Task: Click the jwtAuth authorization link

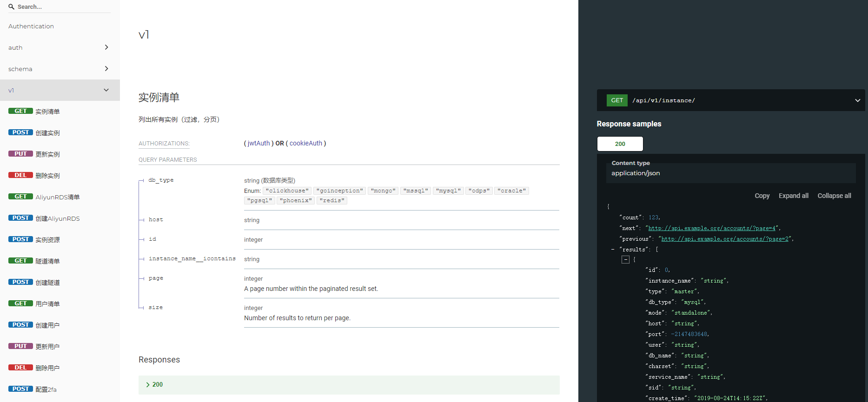Action: [x=258, y=143]
